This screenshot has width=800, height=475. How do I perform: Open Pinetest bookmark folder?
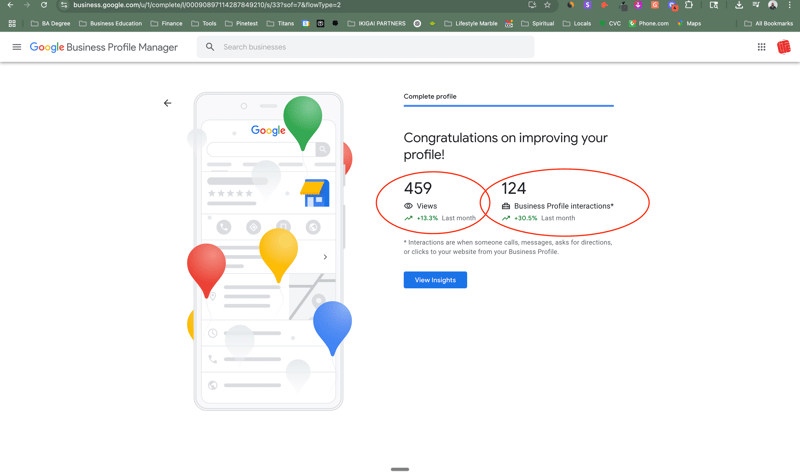pos(241,23)
